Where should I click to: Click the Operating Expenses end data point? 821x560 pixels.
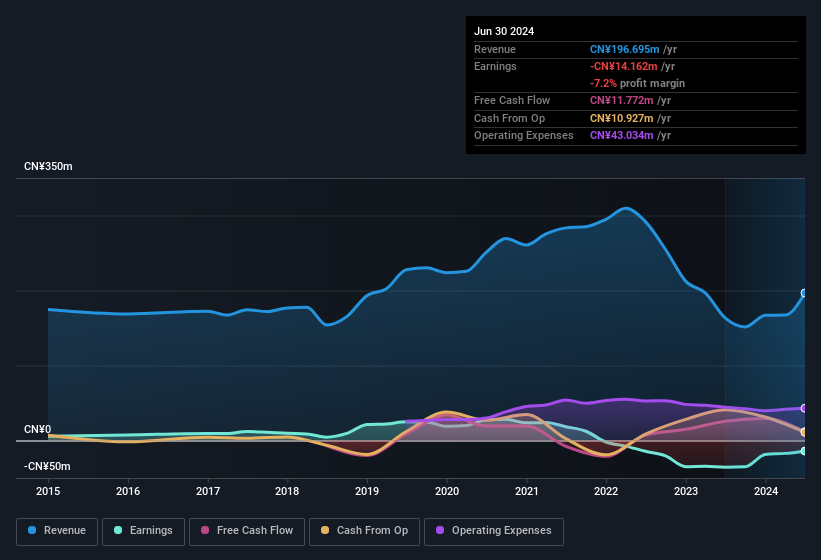tap(804, 408)
